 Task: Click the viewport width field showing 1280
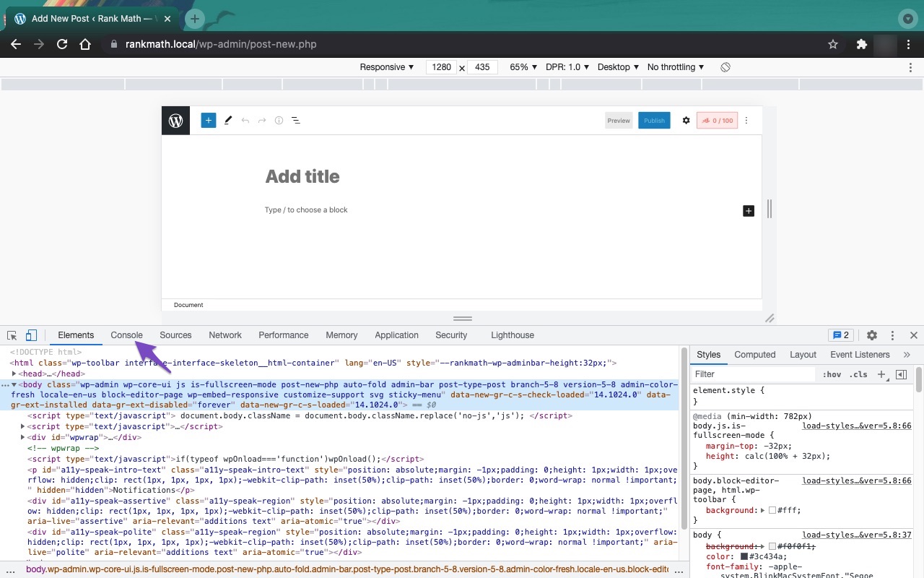[441, 67]
